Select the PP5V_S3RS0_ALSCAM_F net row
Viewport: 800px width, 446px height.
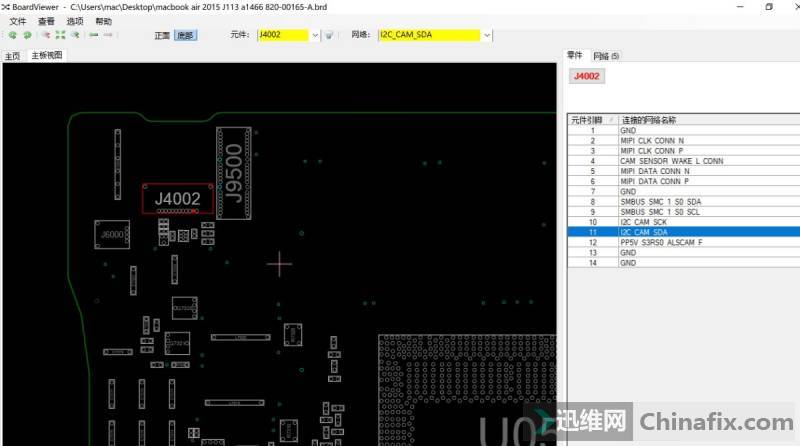(x=660, y=242)
